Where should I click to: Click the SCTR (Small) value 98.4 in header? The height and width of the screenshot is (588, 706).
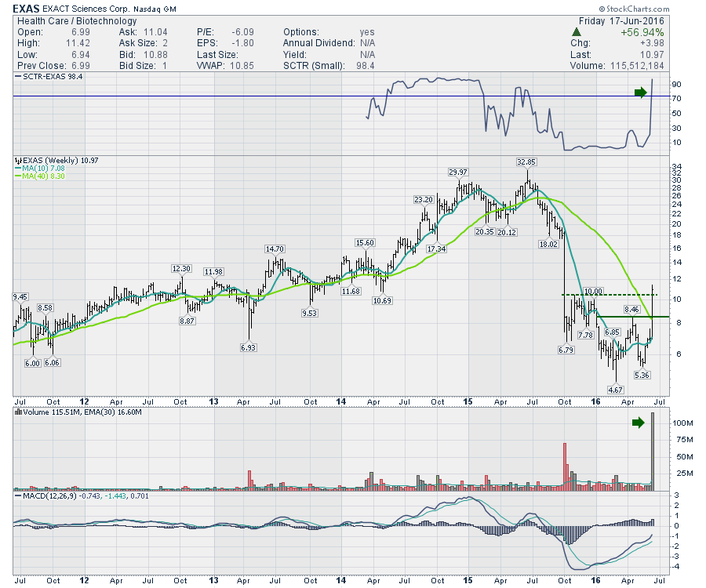pos(365,66)
